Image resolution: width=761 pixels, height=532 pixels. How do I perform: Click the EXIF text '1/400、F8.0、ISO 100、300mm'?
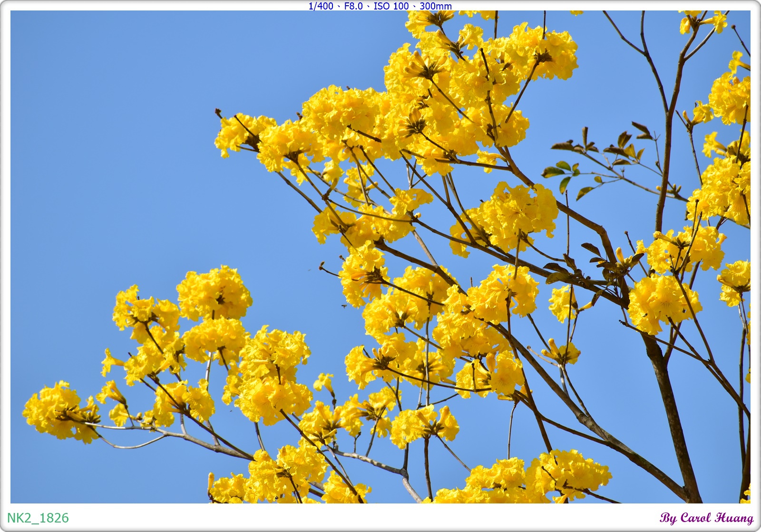pyautogui.click(x=380, y=6)
